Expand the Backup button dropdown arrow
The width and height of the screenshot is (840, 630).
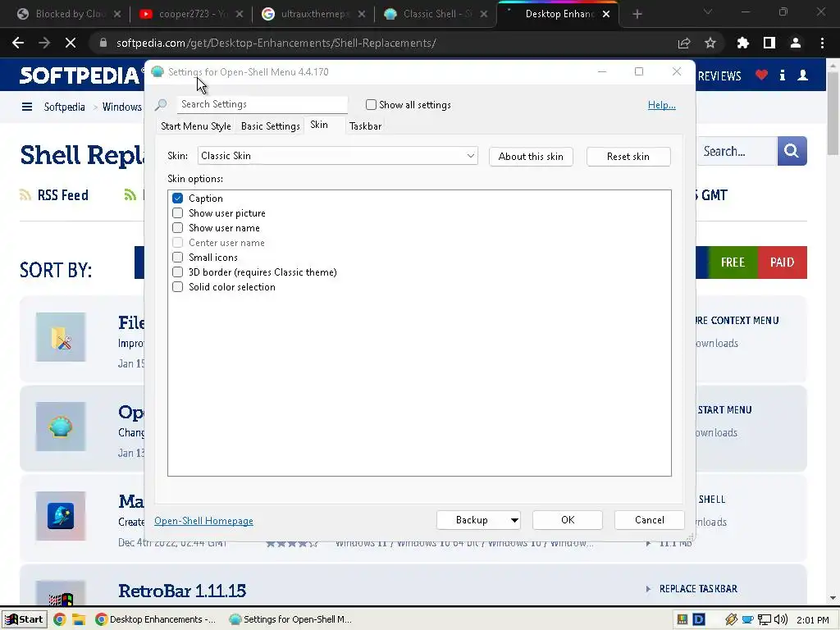click(514, 520)
